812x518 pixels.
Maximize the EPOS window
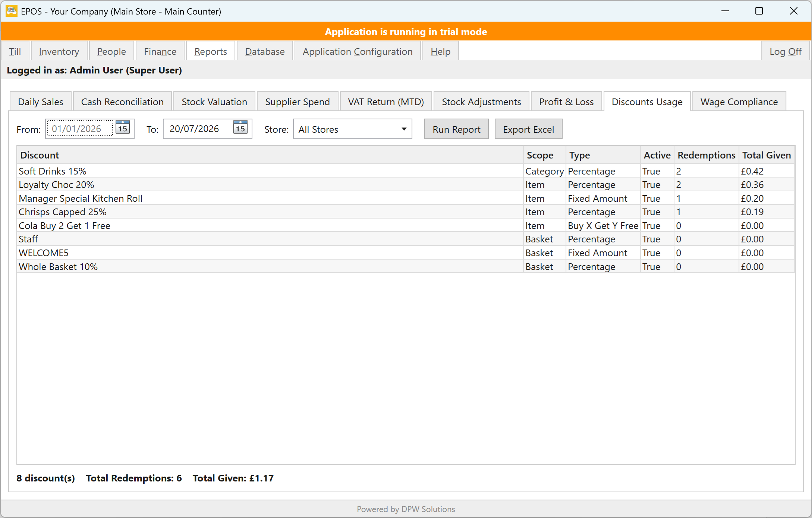(x=759, y=11)
